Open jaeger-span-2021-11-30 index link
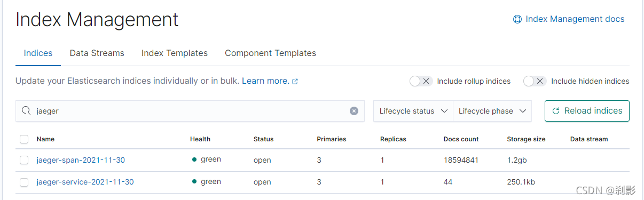644x200 pixels. (x=81, y=160)
